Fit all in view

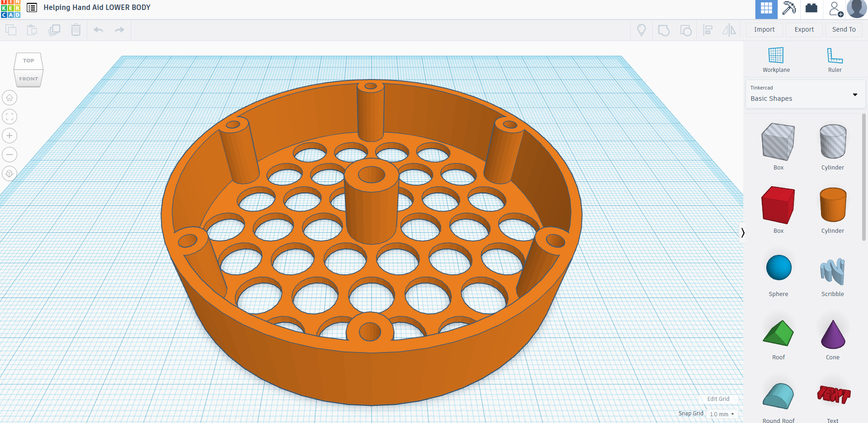[x=9, y=117]
